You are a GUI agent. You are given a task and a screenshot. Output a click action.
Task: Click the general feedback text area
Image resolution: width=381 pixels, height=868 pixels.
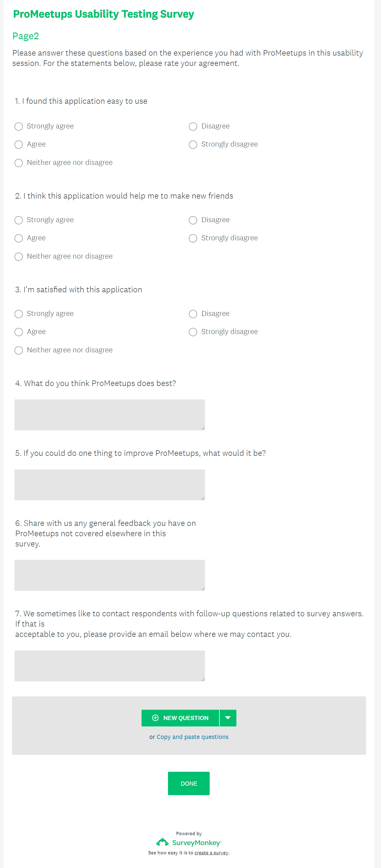pyautogui.click(x=110, y=575)
